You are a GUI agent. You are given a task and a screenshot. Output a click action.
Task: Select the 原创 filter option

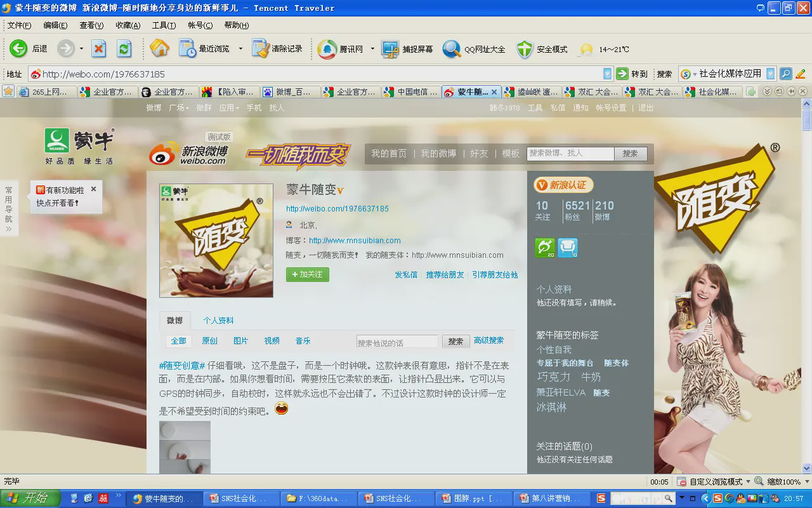209,341
